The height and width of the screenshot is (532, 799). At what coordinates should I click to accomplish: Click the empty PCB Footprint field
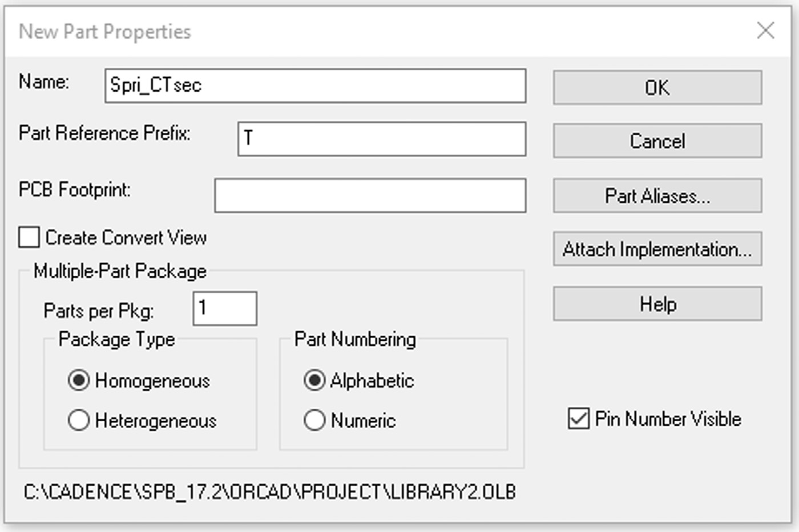pyautogui.click(x=370, y=195)
